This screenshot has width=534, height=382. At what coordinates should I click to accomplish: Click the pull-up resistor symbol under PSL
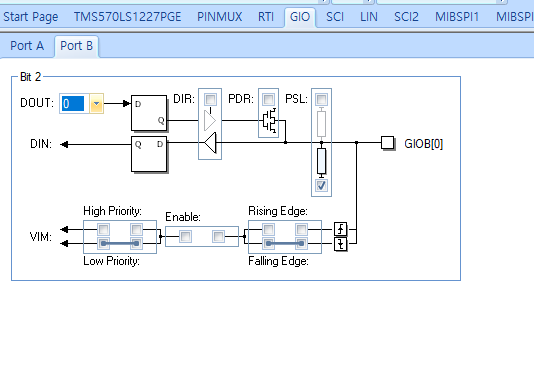click(x=321, y=124)
